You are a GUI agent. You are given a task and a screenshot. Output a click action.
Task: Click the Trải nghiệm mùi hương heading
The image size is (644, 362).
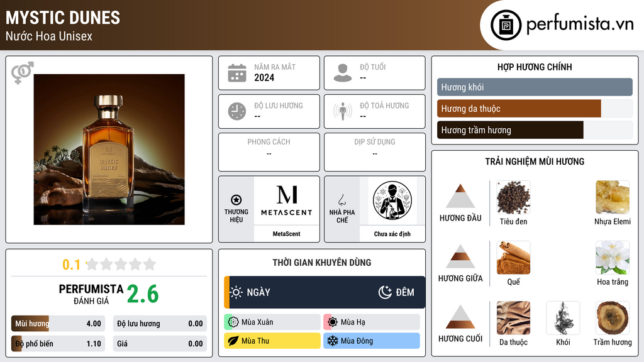point(535,162)
